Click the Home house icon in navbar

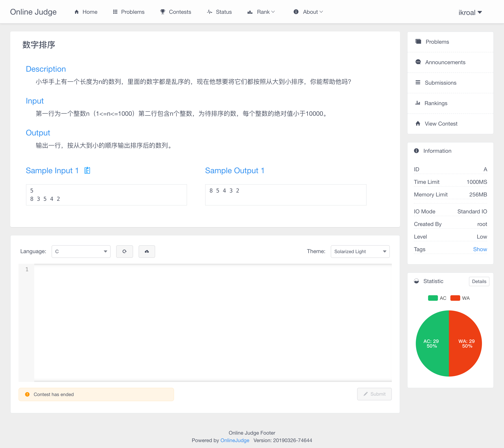[x=77, y=12]
